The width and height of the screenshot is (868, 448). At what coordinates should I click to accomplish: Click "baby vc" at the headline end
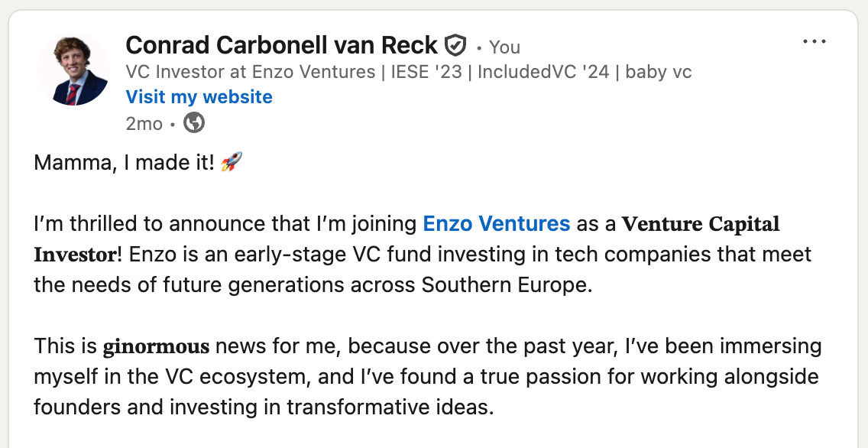pos(658,72)
